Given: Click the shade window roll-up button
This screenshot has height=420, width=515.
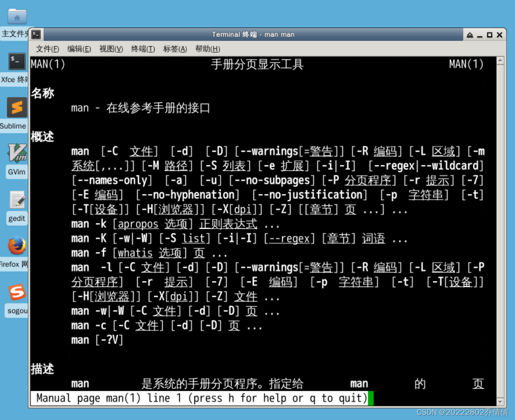Looking at the screenshot, I should (x=470, y=35).
